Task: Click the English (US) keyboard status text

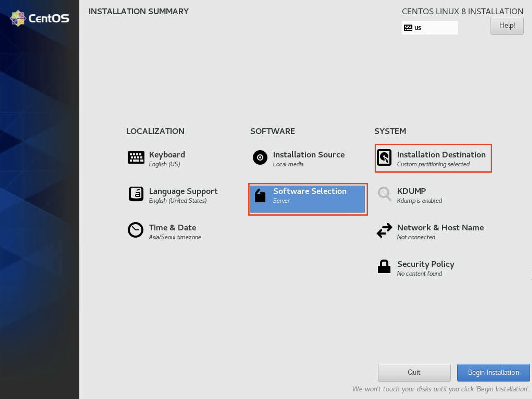Action: 164,164
